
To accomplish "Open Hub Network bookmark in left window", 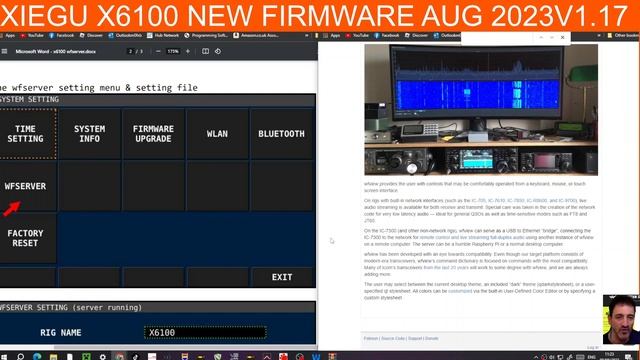I will tap(163, 36).
